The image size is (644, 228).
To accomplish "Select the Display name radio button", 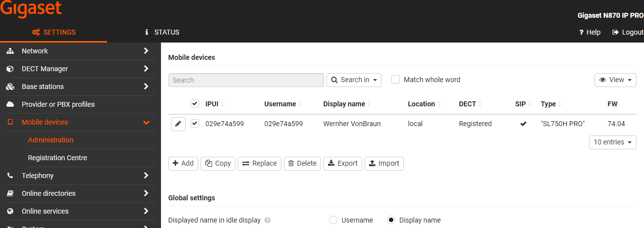I will pos(391,220).
